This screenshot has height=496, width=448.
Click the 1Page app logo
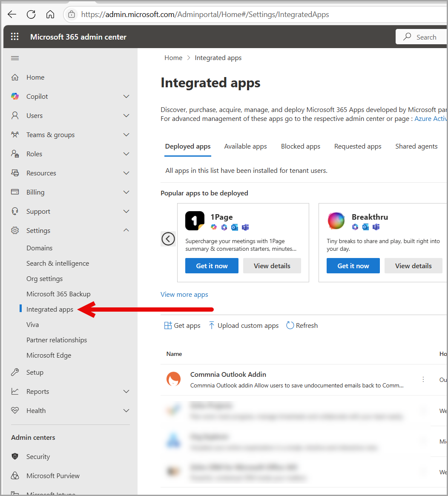(x=195, y=221)
